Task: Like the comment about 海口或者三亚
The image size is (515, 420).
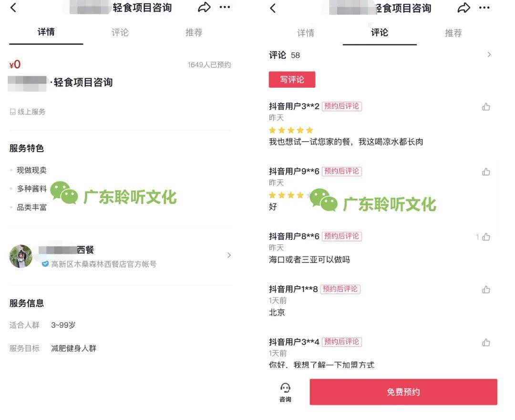Action: point(486,237)
